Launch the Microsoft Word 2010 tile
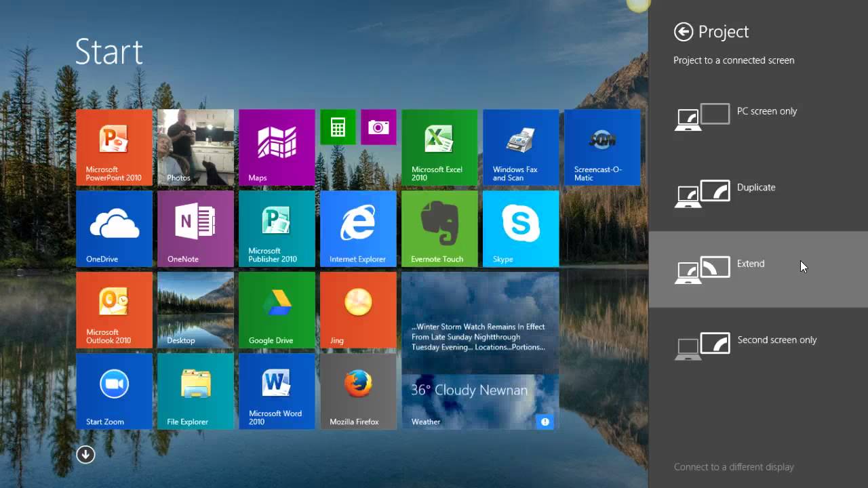Viewport: 868px width, 488px height. [277, 391]
